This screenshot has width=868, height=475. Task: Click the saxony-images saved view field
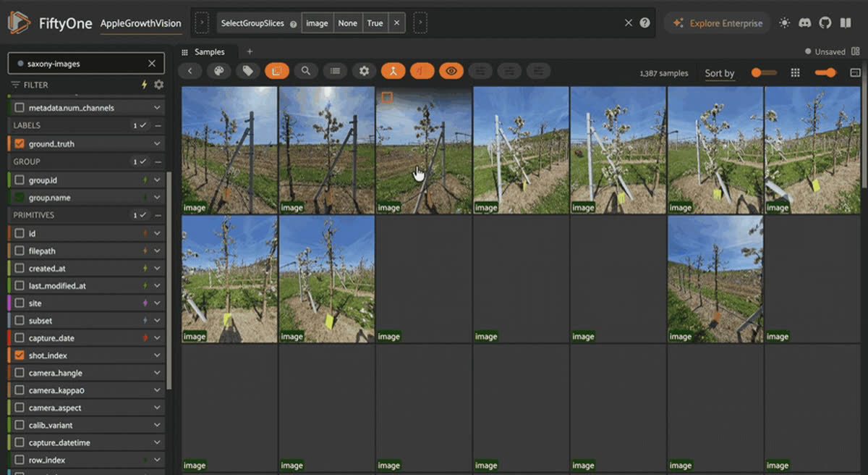[86, 64]
